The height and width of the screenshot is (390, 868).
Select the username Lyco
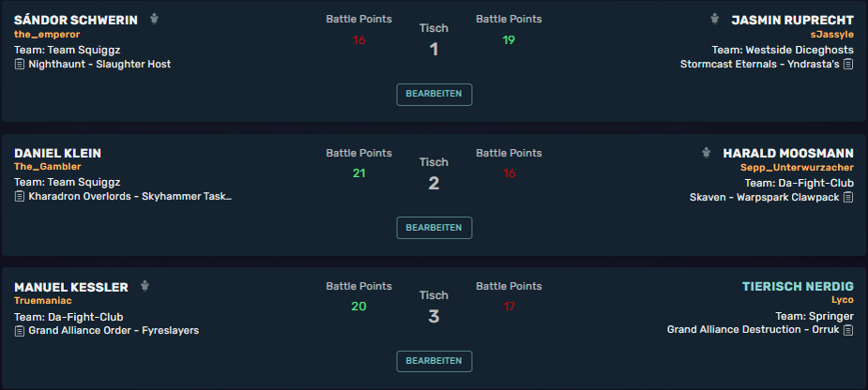click(843, 300)
